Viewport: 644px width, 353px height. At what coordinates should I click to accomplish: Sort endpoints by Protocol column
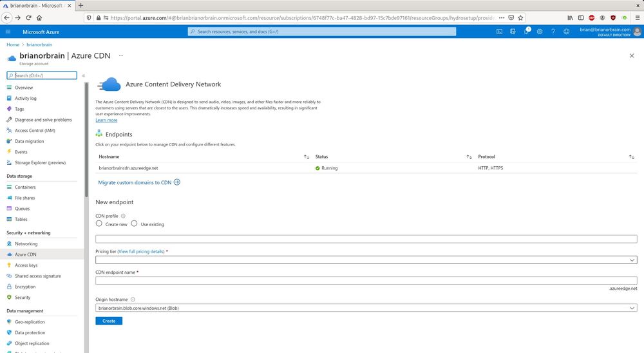click(632, 157)
